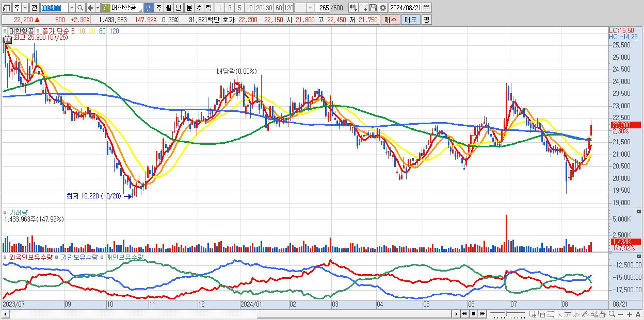Select the 년 yearly chart period
The height and width of the screenshot is (320, 644).
coord(178,8)
